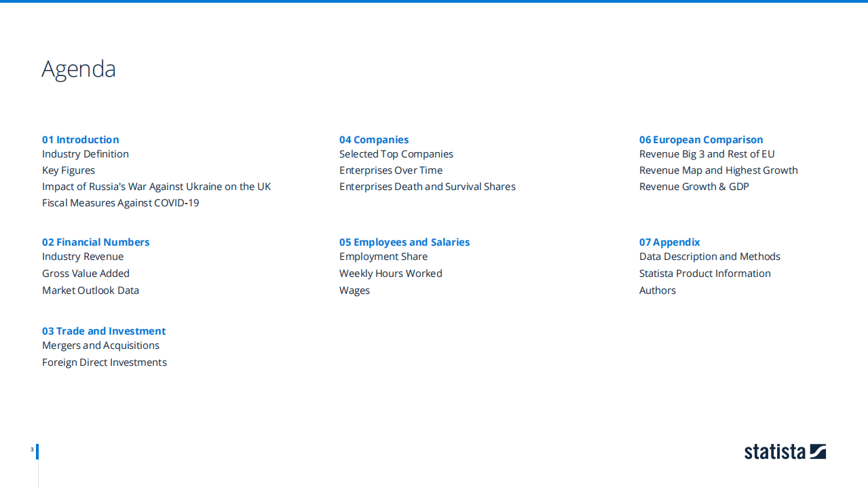
Task: Select Fiscal Measures Against COVID-19
Action: [x=120, y=203]
